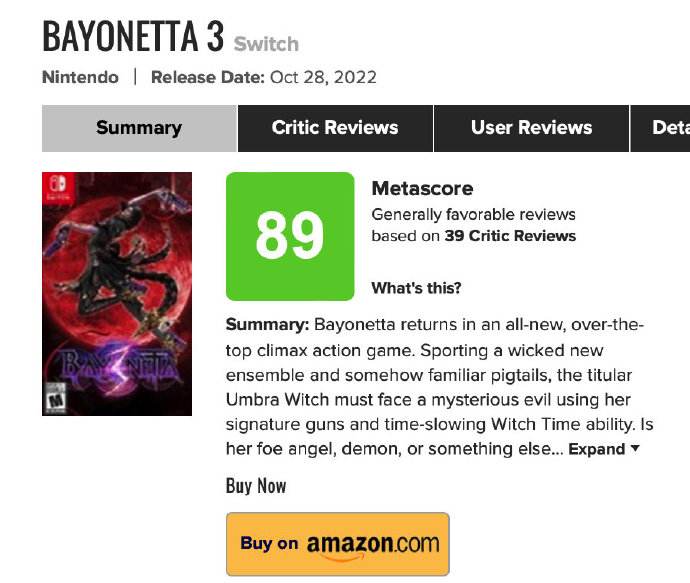
Task: Click the Metascore heading
Action: tap(422, 188)
